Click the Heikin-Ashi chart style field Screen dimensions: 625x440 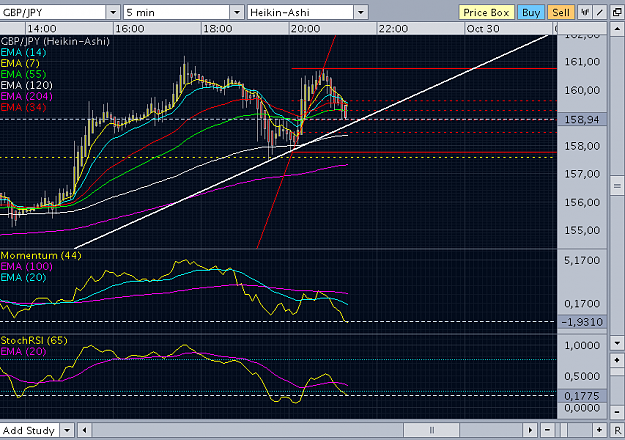click(300, 12)
